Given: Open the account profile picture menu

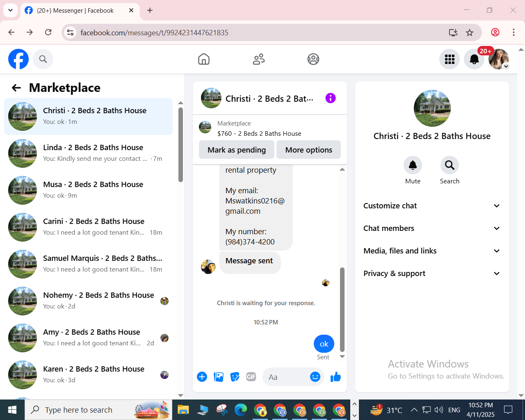Looking at the screenshot, I should pyautogui.click(x=499, y=59).
